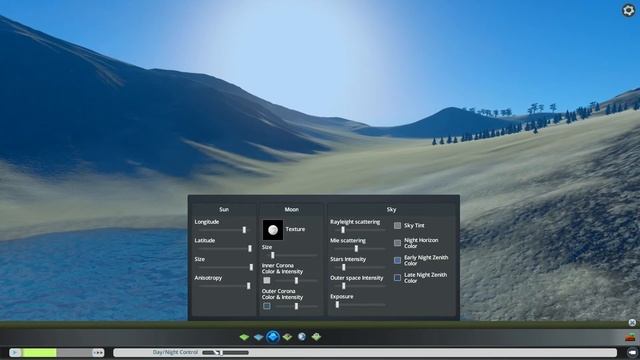This screenshot has height=360, width=640.
Task: Select the highlighted Atmosphere tool
Action: [x=273, y=337]
